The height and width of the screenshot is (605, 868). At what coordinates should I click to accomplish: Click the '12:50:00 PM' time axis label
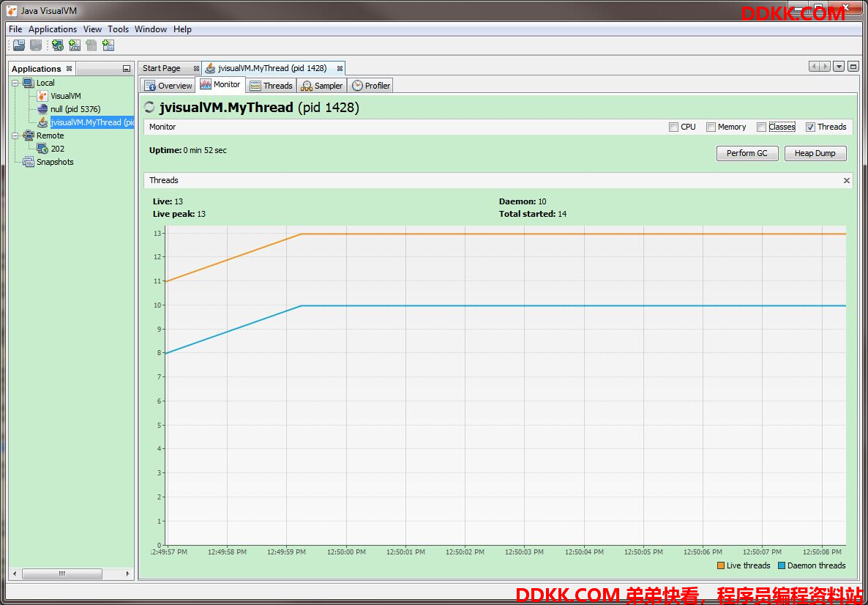click(346, 552)
